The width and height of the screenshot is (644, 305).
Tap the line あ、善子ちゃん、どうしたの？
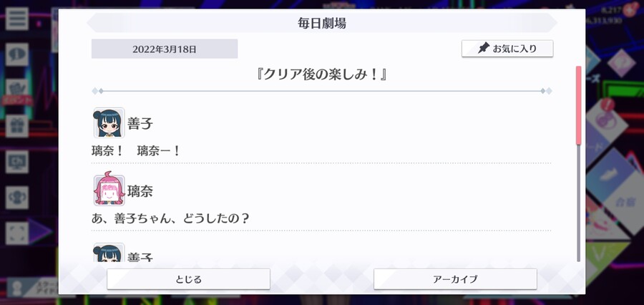click(170, 218)
